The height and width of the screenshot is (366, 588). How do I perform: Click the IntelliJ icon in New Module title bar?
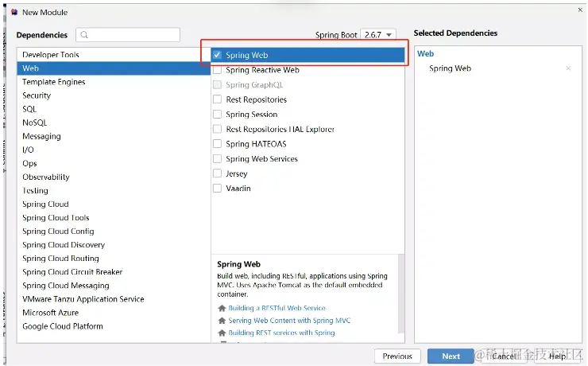click(x=14, y=13)
